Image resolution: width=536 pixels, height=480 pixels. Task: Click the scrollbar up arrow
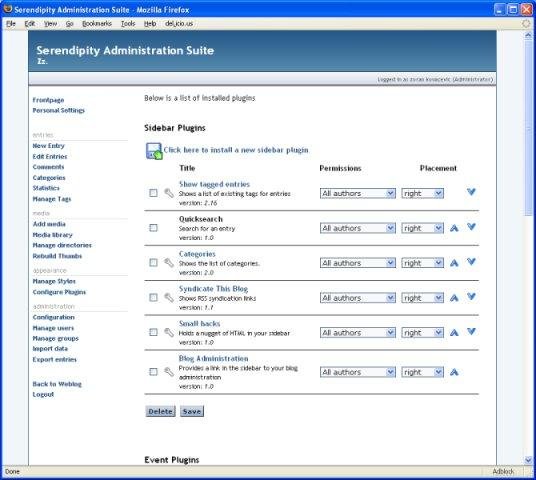tap(528, 35)
